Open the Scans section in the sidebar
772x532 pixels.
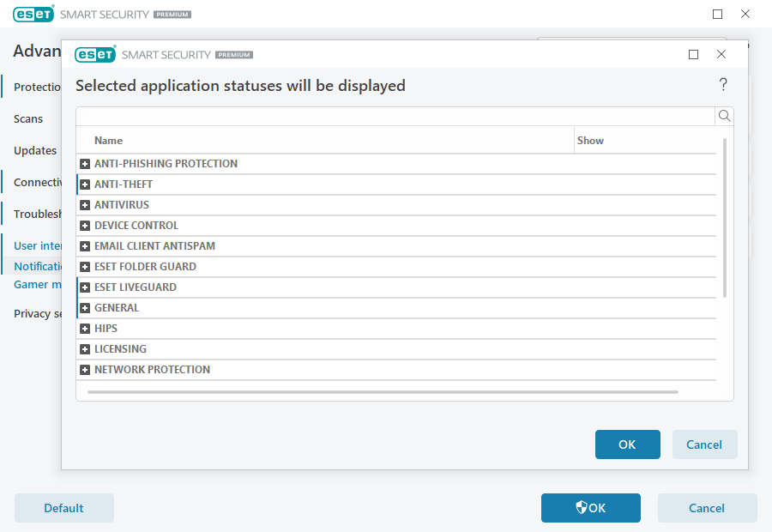pos(28,118)
